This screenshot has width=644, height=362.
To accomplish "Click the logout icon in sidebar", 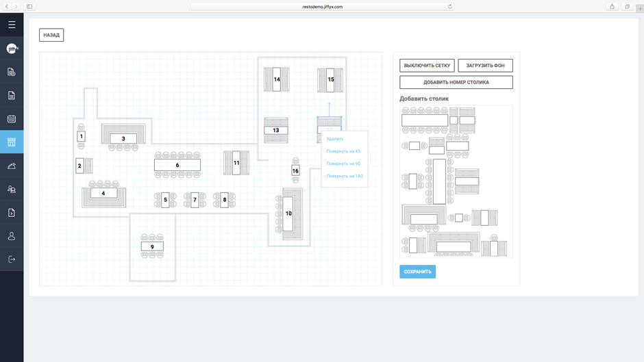I will pos(12,259).
